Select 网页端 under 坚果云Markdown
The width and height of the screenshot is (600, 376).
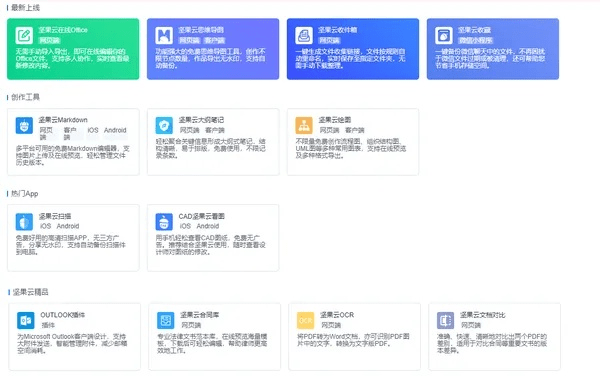46,133
